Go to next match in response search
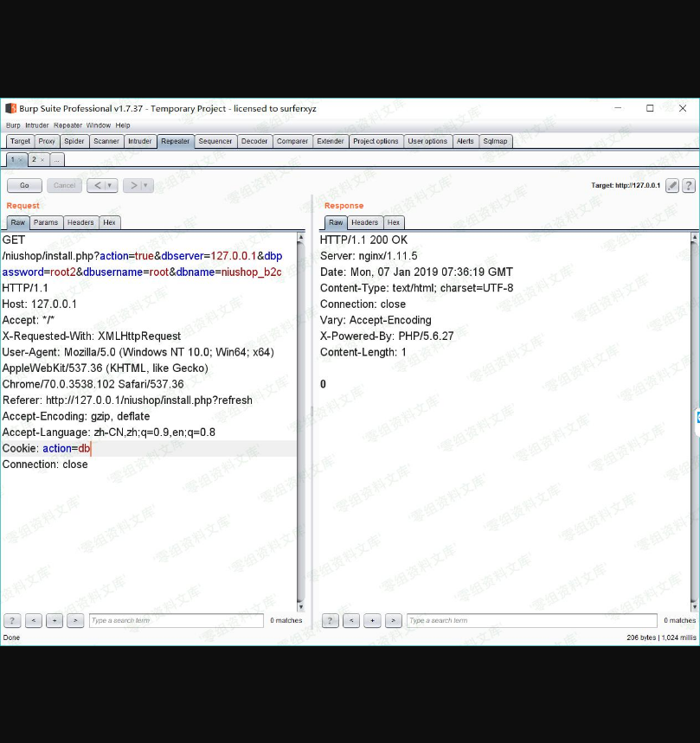Screen dimensions: 700x743 (394, 620)
